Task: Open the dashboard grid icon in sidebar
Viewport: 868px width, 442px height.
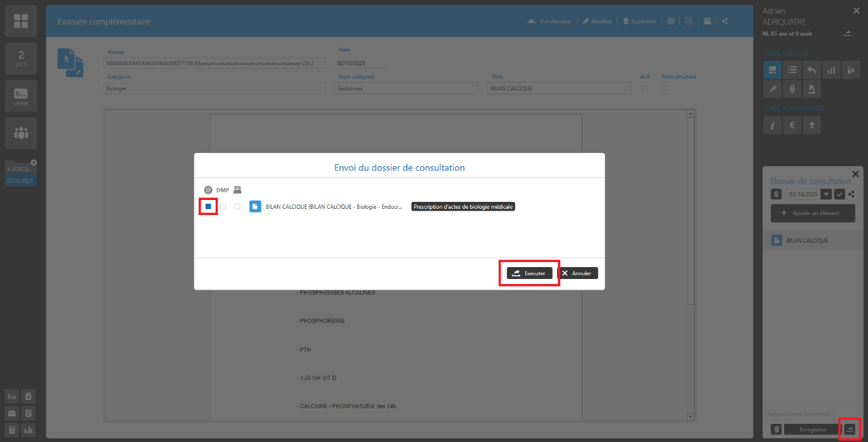Action: point(21,21)
